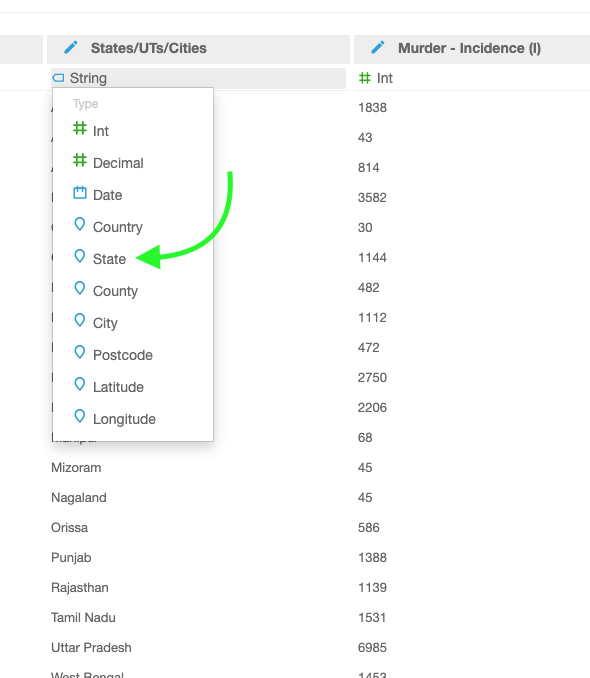
Task: Click hash icon of Decimal menu option
Action: (80, 160)
